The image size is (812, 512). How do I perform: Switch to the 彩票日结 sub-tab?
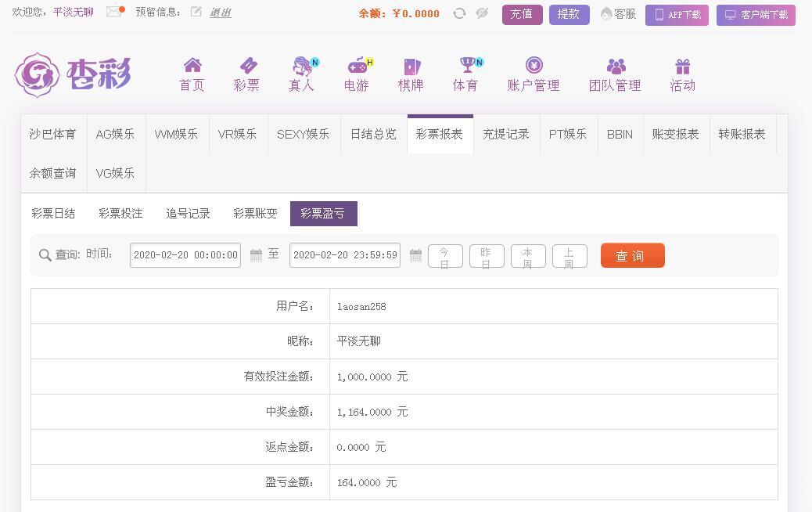(x=53, y=213)
